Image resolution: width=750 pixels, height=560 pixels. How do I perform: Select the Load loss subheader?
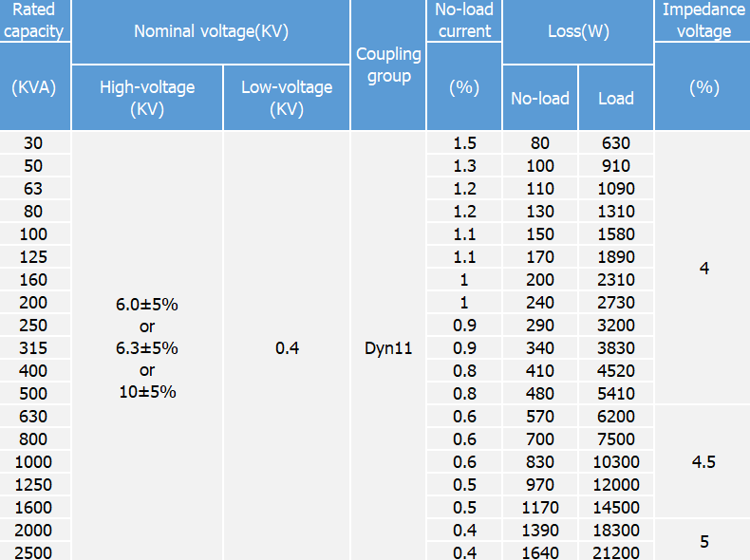click(x=616, y=98)
